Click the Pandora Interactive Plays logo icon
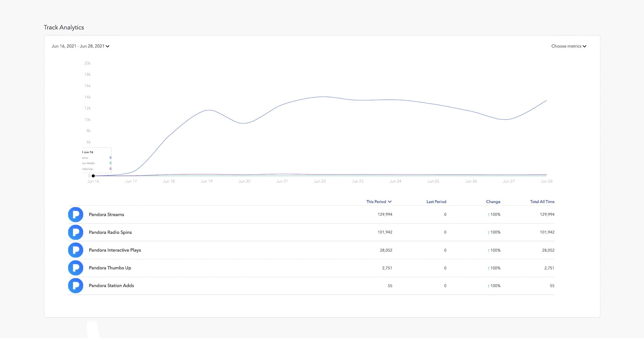Screen dimensions: 644x338 (x=76, y=250)
